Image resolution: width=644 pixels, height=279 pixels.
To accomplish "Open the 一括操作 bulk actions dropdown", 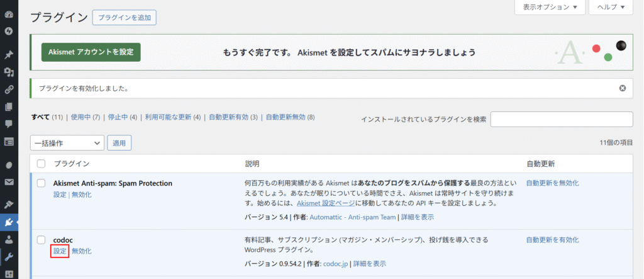I will coord(67,143).
